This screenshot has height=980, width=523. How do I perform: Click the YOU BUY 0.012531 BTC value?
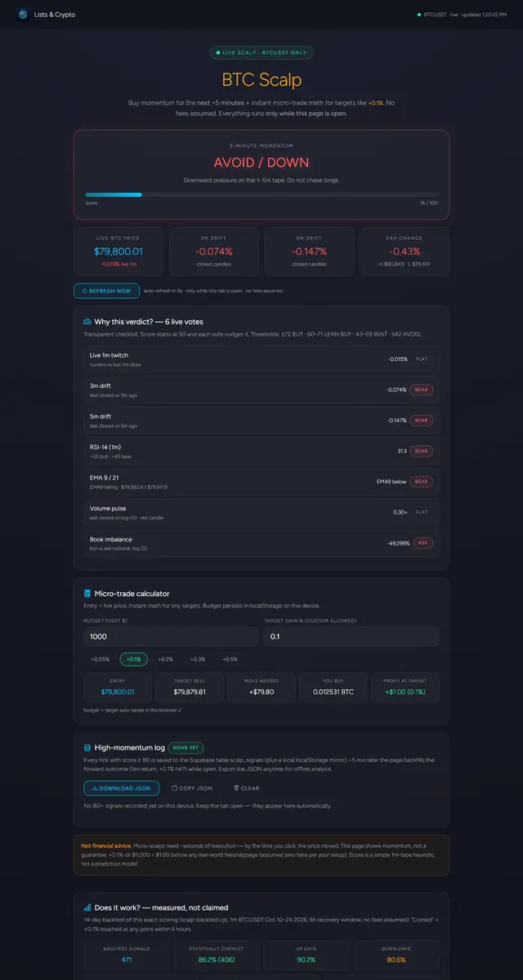[x=333, y=692]
